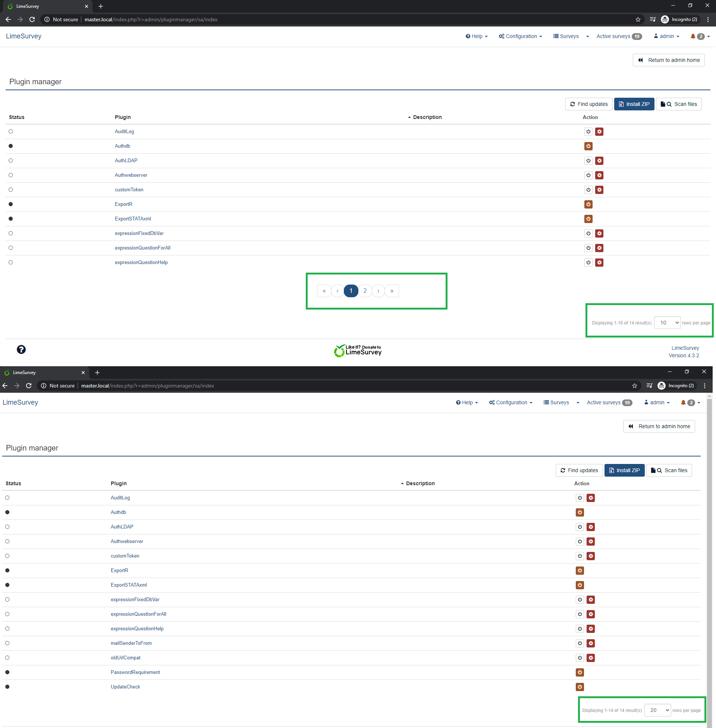
Task: Click the Donate to LimeSurvey logo
Action: click(x=358, y=351)
